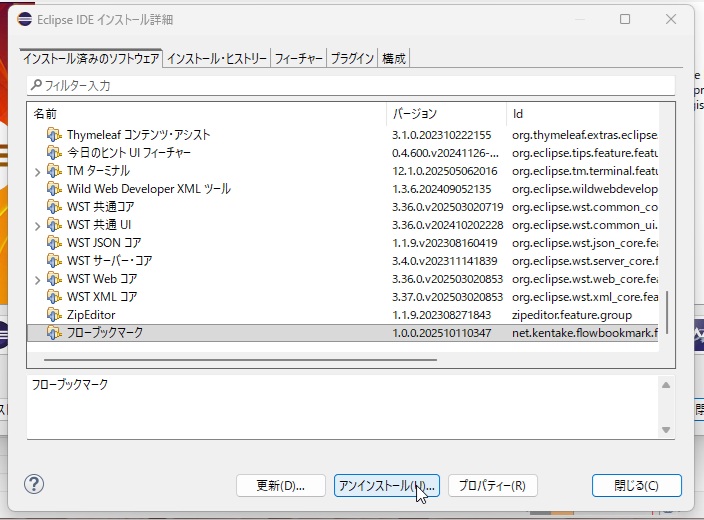
Task: Open the プラグイン tab
Action: pos(352,59)
